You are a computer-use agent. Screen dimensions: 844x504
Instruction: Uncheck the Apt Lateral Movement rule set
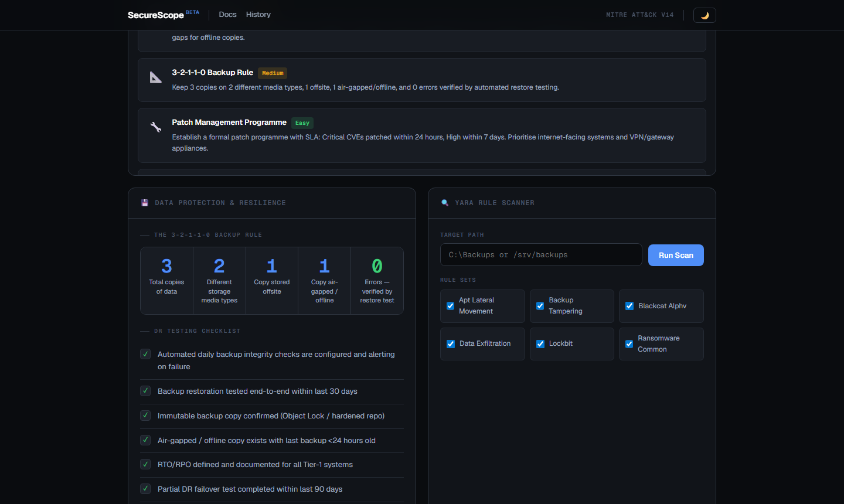point(451,306)
